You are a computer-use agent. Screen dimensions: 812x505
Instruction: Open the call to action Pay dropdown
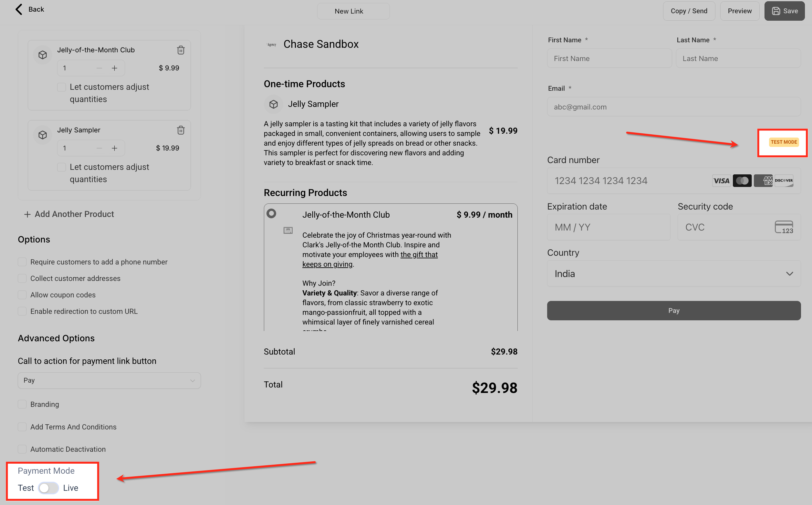[109, 380]
